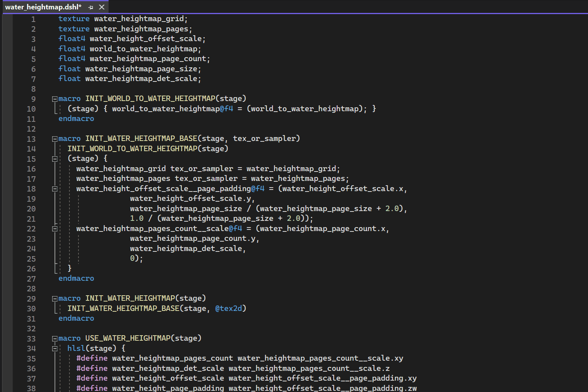The image size is (588, 392).
Task: Collapse the INIT_WORLD_TO_WATER_HEIGHTMAP macro fold
Action: [x=55, y=98]
